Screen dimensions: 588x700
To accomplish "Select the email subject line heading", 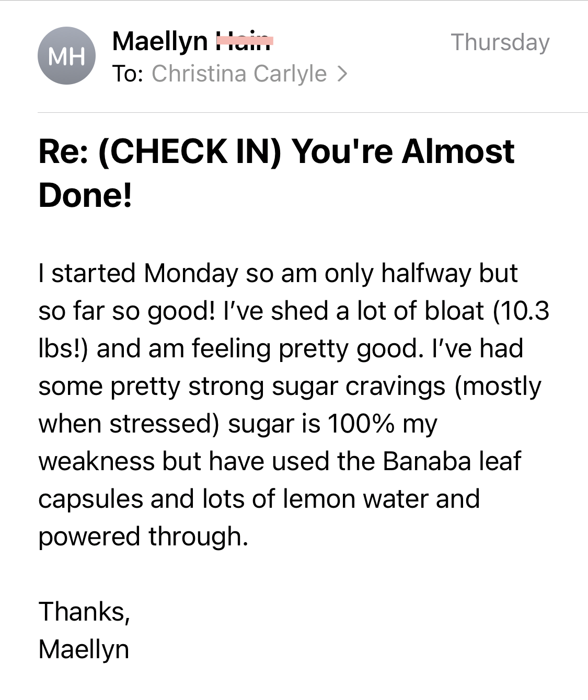I will tap(276, 173).
